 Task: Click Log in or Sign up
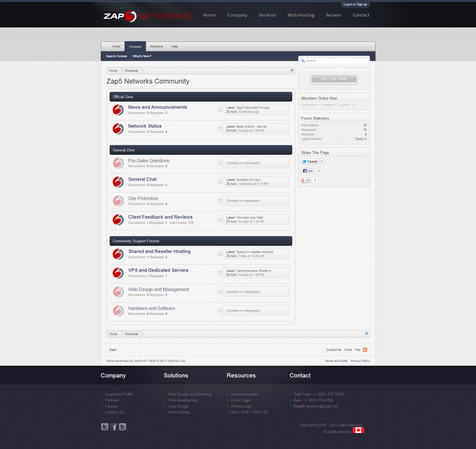point(355,4)
